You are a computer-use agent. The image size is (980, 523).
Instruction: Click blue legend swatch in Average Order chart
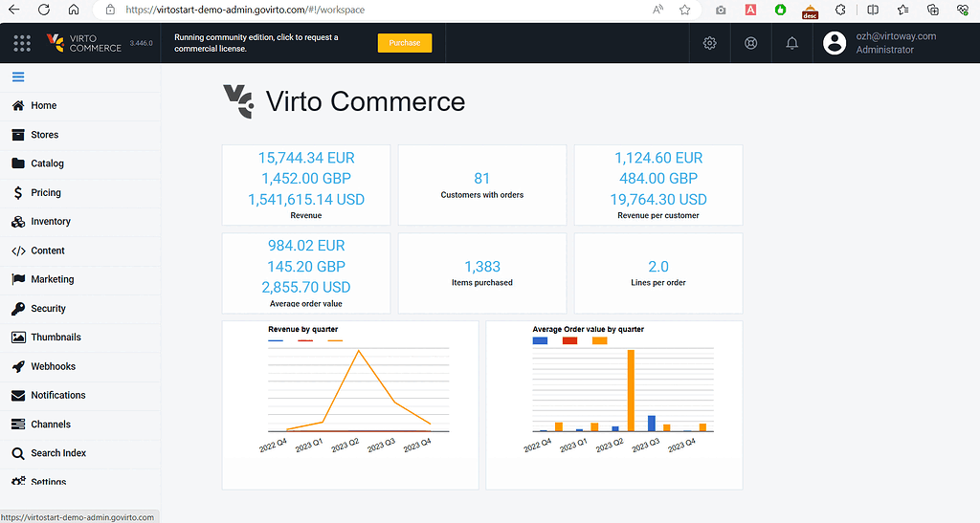point(540,340)
